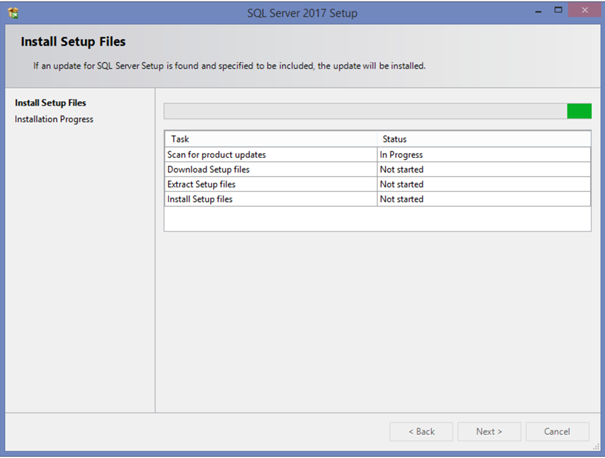Go back with the Back button
The width and height of the screenshot is (605, 458).
421,431
